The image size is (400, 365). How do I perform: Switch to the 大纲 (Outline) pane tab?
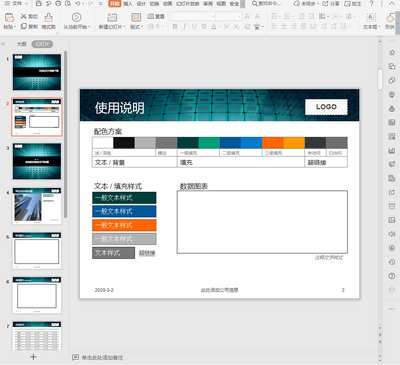pos(22,44)
